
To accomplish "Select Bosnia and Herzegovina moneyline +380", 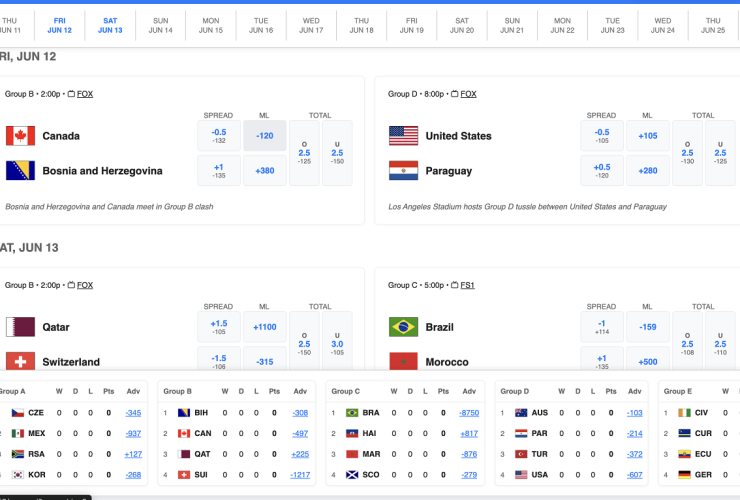I will click(x=265, y=170).
